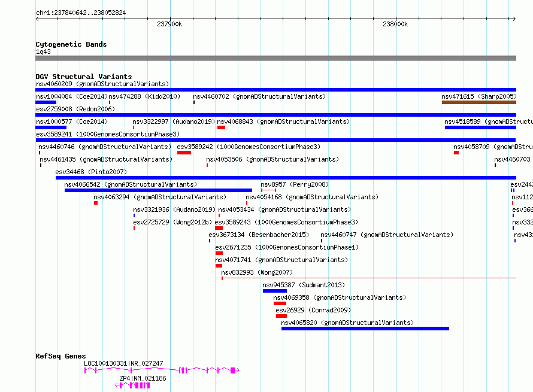Click the nsv4060209 gnomAD variant label
Viewport: 533px width, 392px height.
coord(102,84)
